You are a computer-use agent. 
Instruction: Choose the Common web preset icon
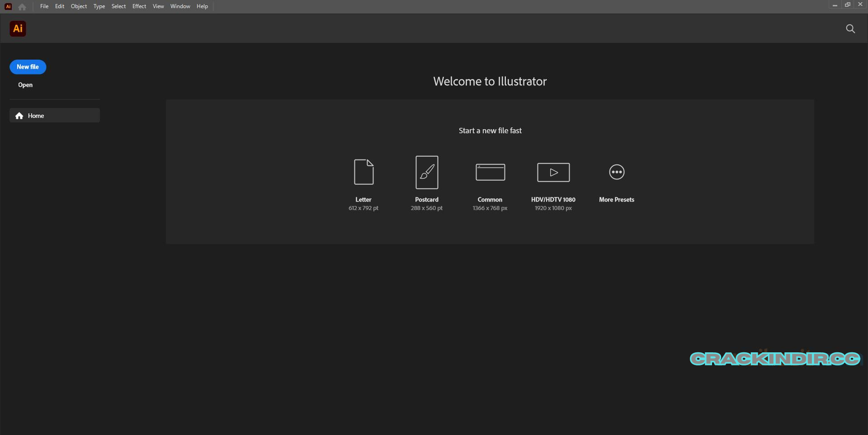[490, 172]
